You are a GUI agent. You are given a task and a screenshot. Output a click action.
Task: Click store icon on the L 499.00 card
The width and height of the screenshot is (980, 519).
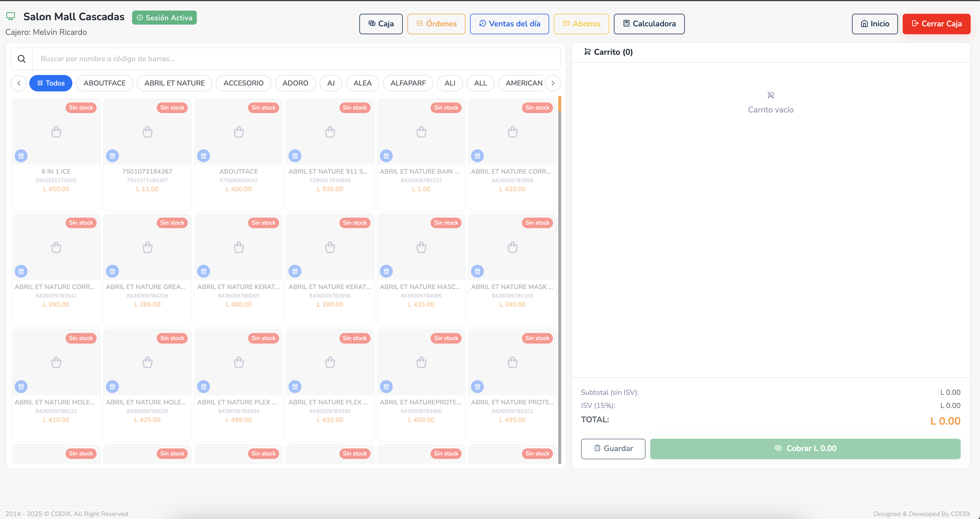point(204,387)
